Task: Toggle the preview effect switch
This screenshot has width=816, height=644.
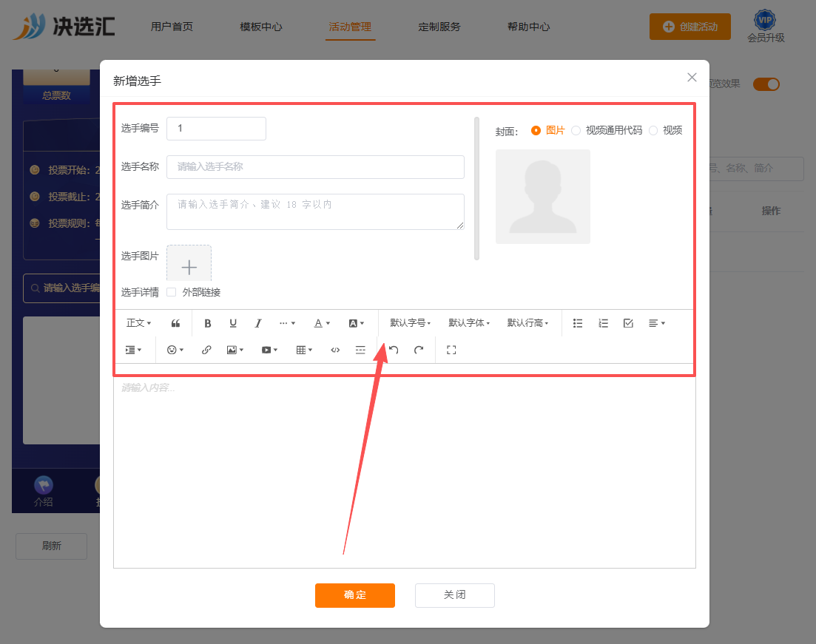Action: pos(766,84)
